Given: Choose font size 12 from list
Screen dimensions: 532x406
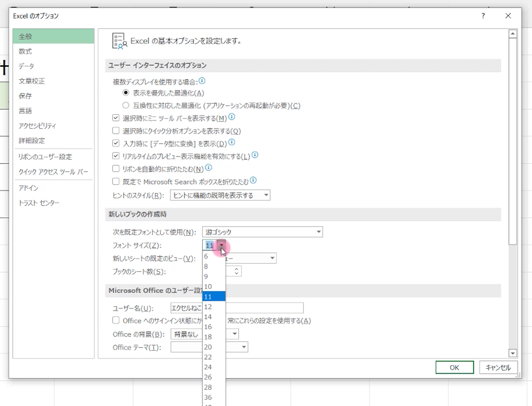Looking at the screenshot, I should 214,307.
